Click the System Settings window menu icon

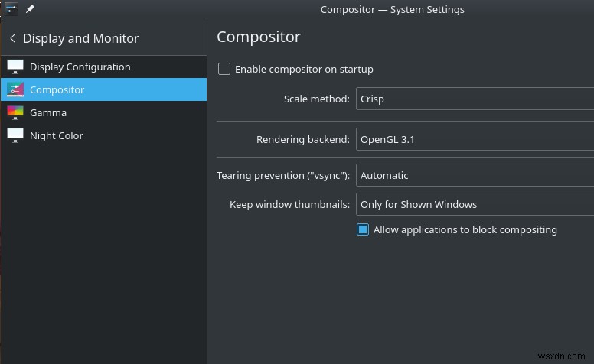[x=11, y=8]
